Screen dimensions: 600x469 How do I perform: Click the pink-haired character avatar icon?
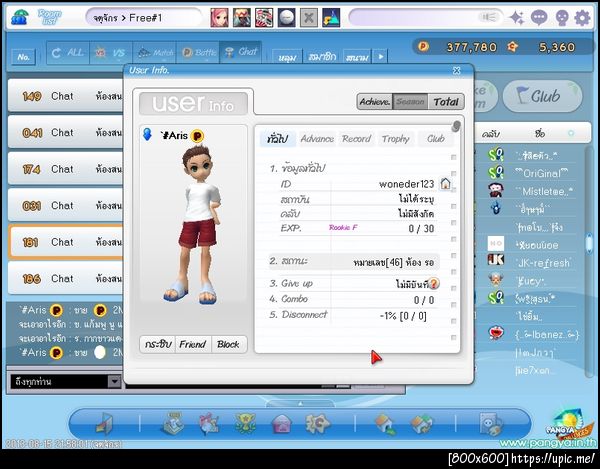click(219, 17)
